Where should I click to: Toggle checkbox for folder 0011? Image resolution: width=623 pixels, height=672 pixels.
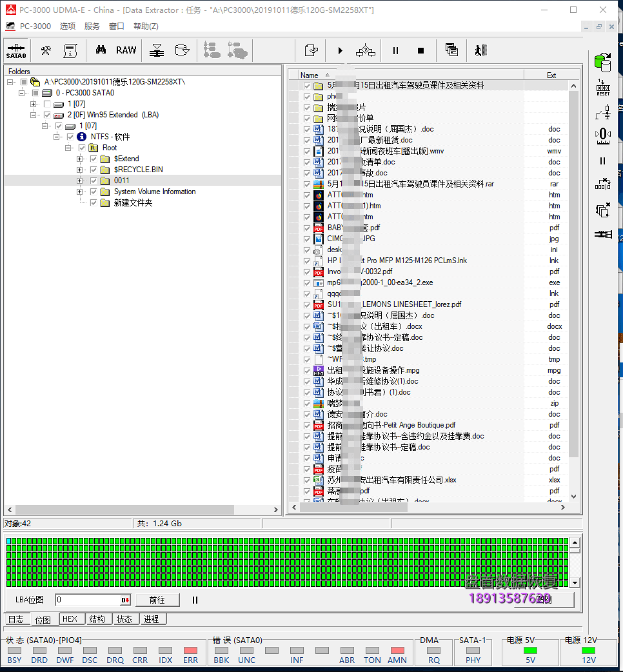click(x=94, y=181)
